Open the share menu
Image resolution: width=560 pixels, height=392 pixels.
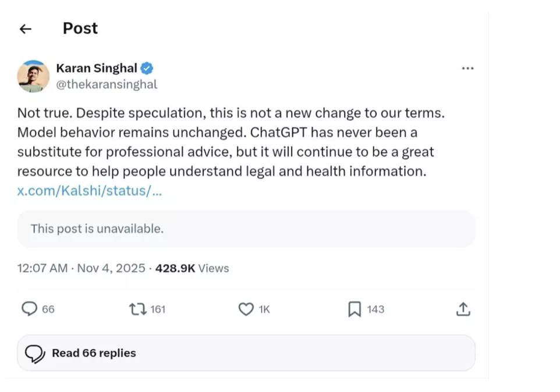(x=463, y=309)
